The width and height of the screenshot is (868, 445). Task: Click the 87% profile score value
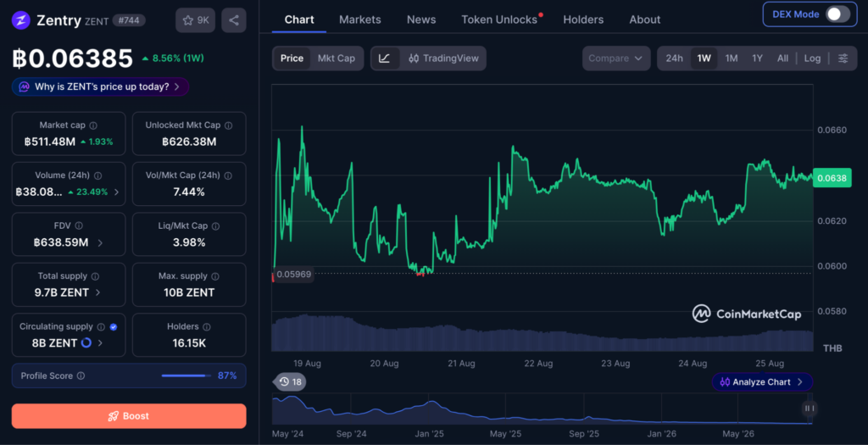point(227,375)
